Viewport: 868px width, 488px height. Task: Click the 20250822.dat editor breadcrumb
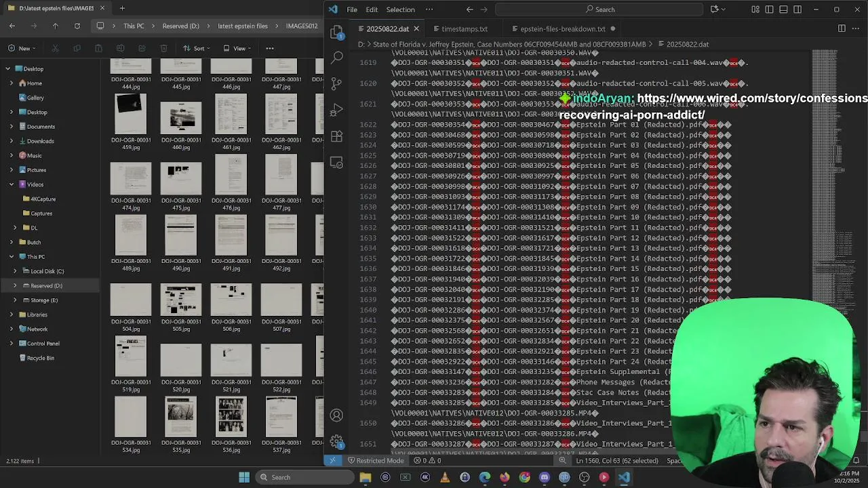click(687, 44)
